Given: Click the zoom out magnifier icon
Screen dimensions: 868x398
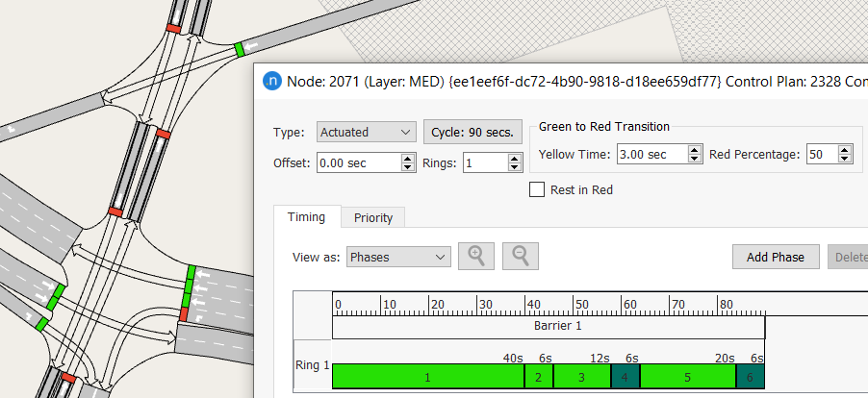Looking at the screenshot, I should click(521, 256).
